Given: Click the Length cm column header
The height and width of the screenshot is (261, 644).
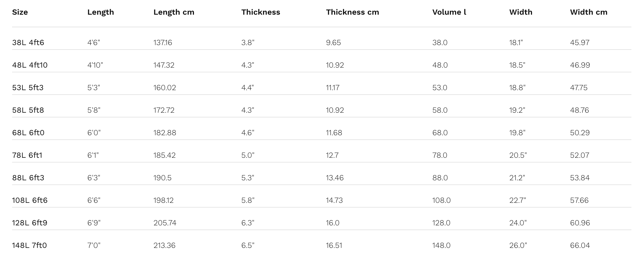Looking at the screenshot, I should click(x=174, y=12).
